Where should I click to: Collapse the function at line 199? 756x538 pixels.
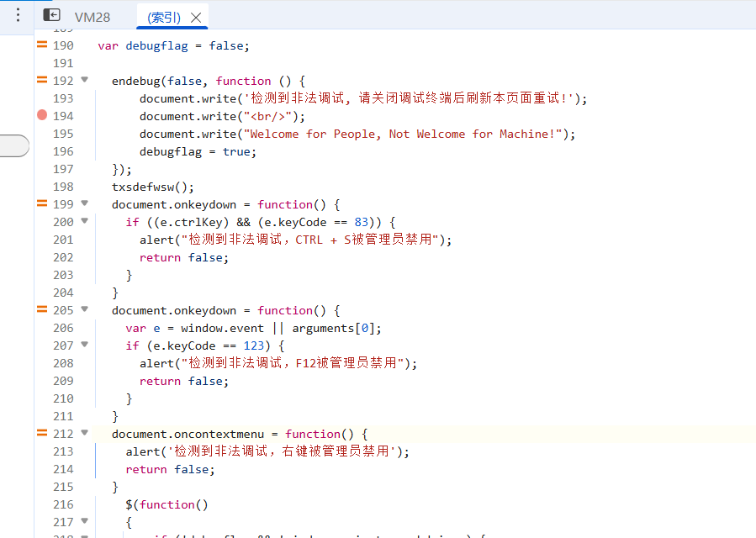[85, 203]
